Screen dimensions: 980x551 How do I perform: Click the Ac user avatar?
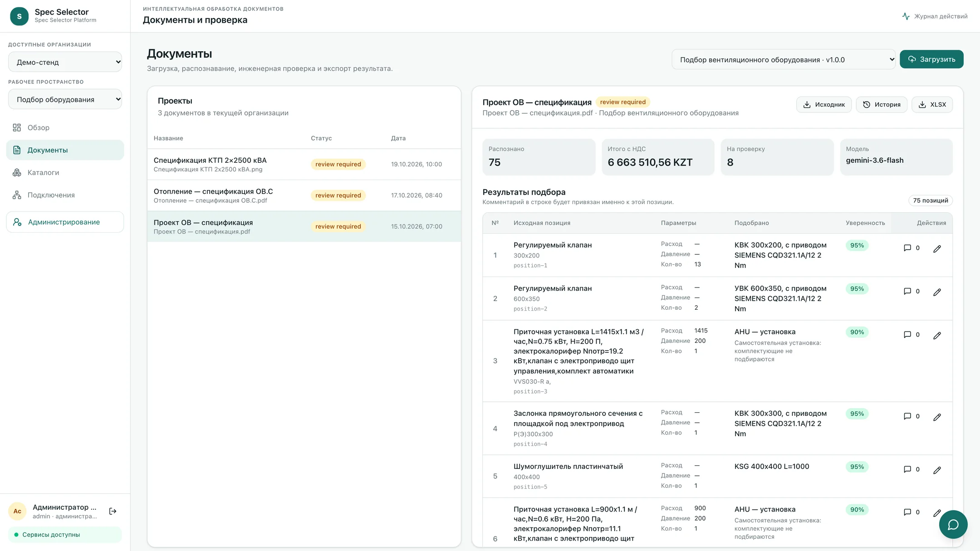(17, 511)
